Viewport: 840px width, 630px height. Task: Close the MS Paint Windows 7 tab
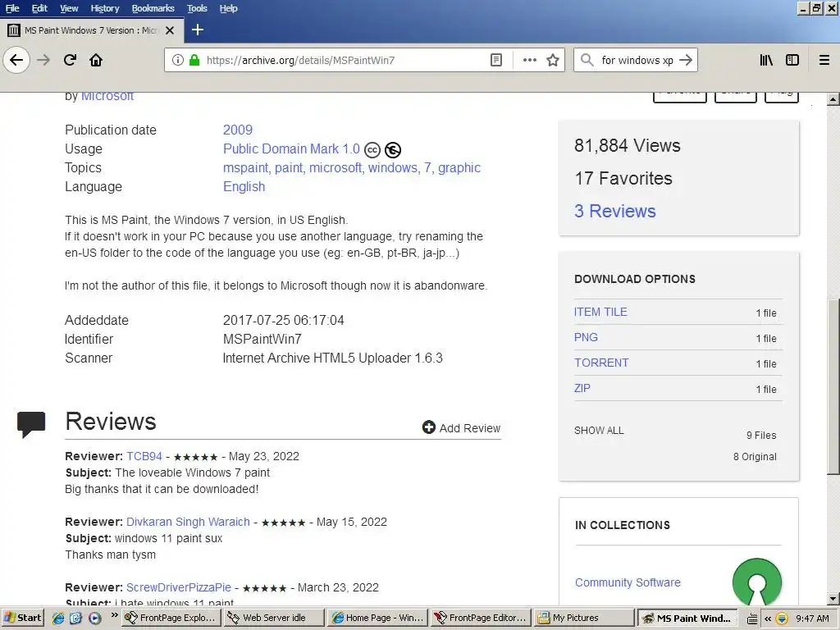[170, 30]
